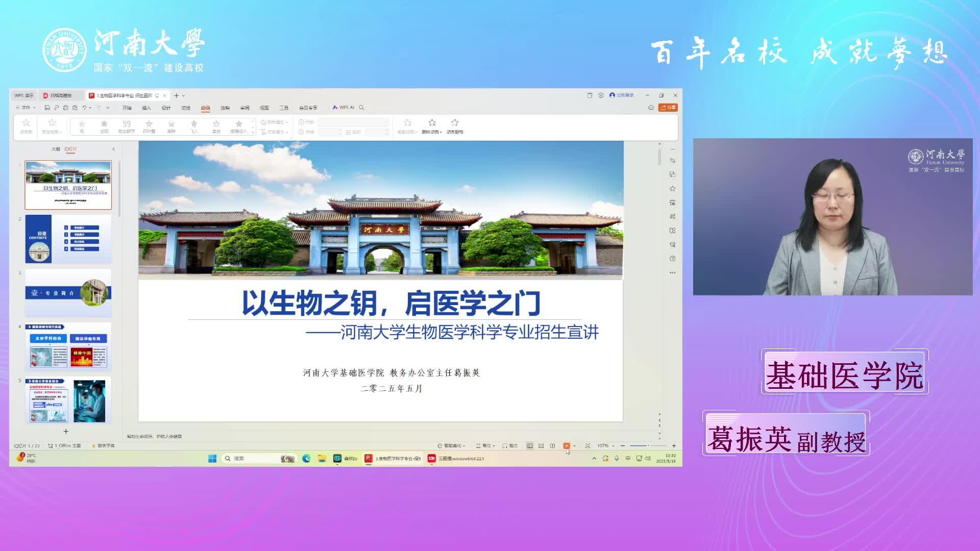980x551 pixels.
Task: Click the 分享 share button
Action: [x=668, y=108]
